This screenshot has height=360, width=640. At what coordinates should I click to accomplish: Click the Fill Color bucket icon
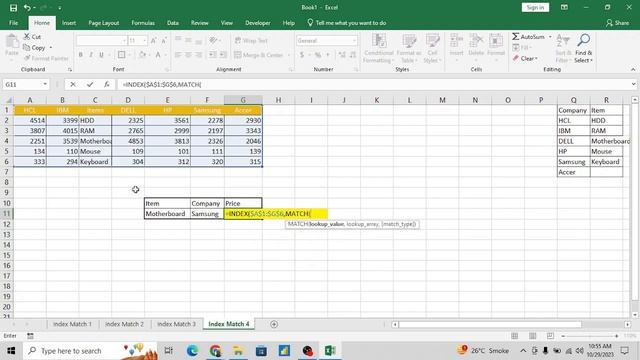point(142,55)
